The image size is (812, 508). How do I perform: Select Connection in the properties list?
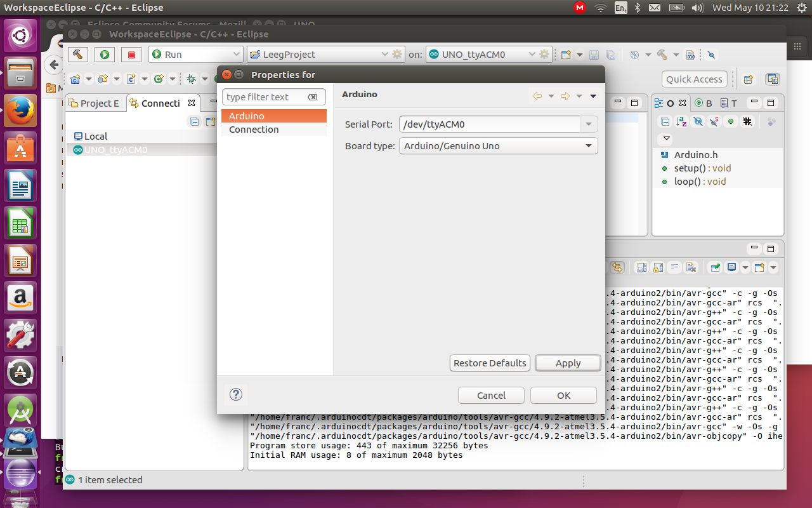254,130
